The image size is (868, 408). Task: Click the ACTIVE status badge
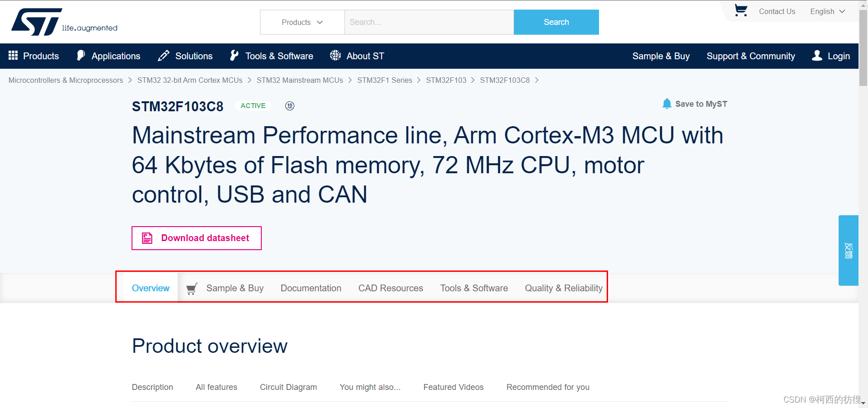(253, 106)
